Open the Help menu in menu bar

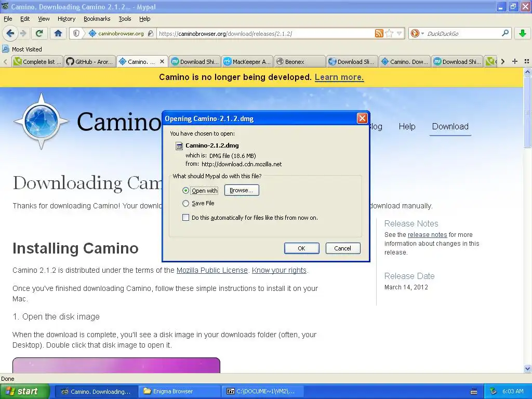point(144,19)
